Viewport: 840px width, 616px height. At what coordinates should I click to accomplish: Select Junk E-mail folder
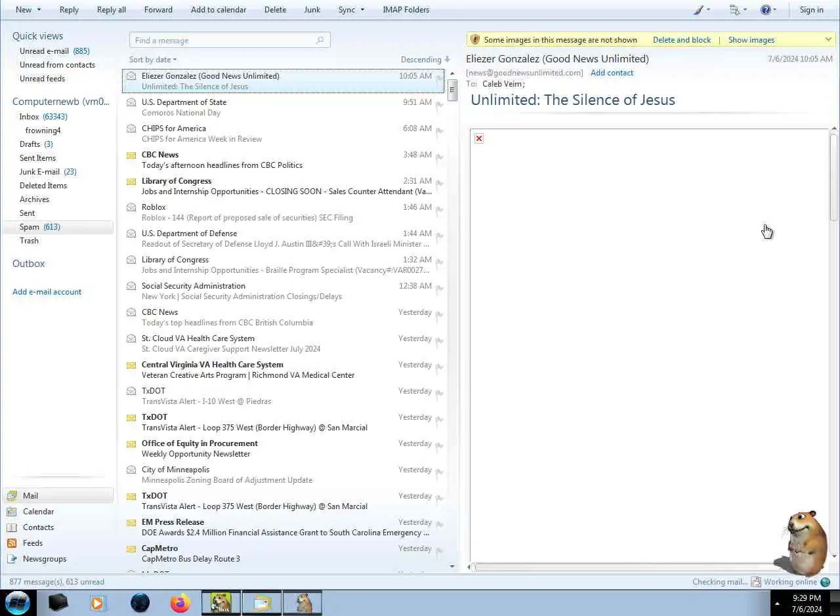click(48, 172)
